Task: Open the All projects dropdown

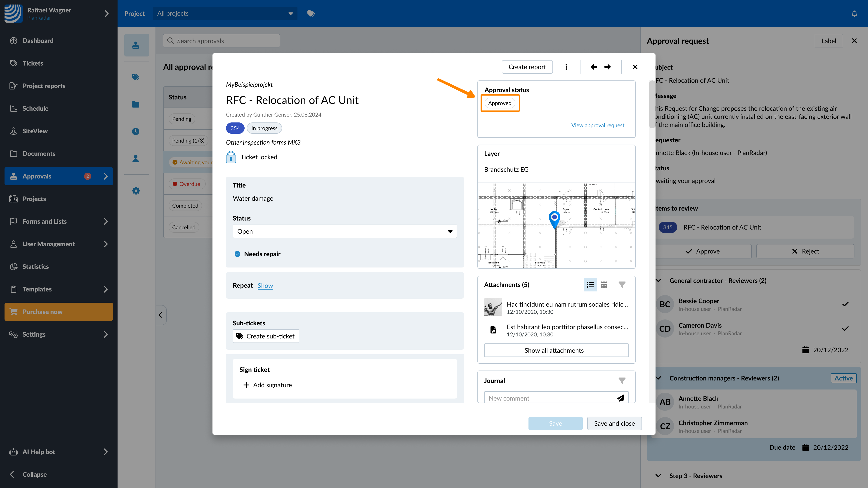Action: 225,14
